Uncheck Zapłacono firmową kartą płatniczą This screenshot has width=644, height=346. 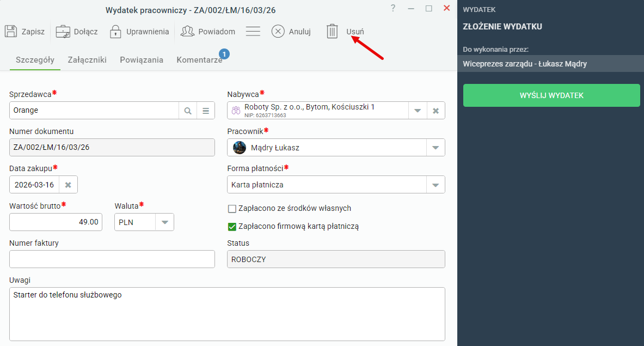click(232, 227)
